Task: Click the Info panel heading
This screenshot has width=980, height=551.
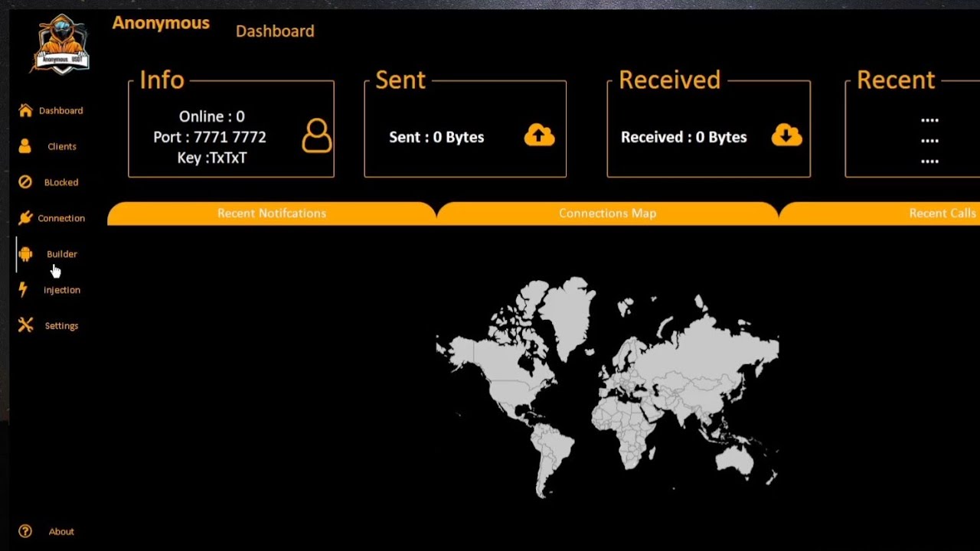Action: [x=162, y=80]
